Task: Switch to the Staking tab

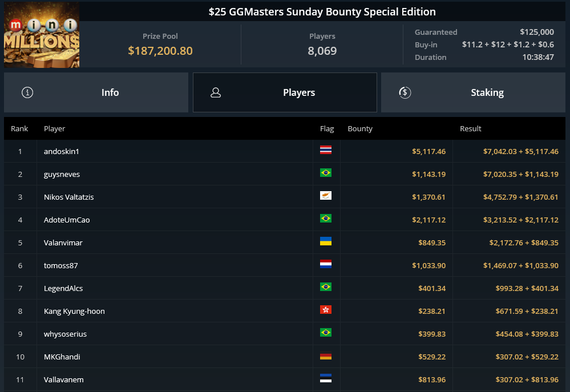Action: pos(473,92)
